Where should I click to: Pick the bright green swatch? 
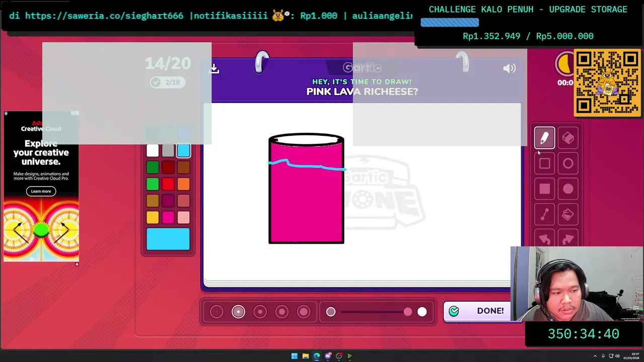[152, 184]
